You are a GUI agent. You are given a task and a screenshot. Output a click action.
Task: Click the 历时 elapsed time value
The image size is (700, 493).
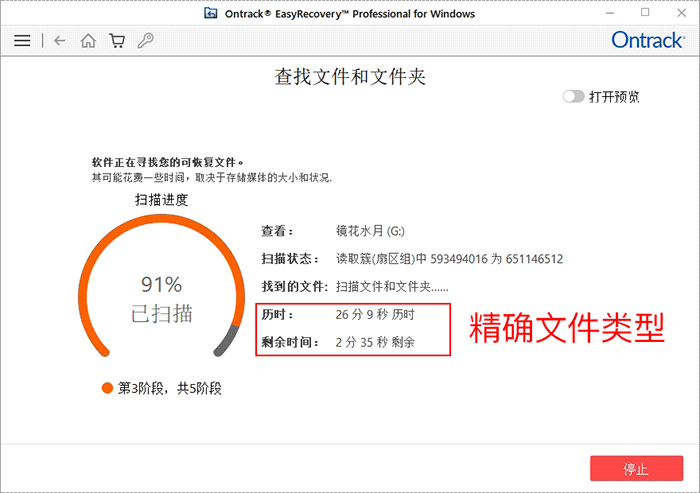pos(375,315)
